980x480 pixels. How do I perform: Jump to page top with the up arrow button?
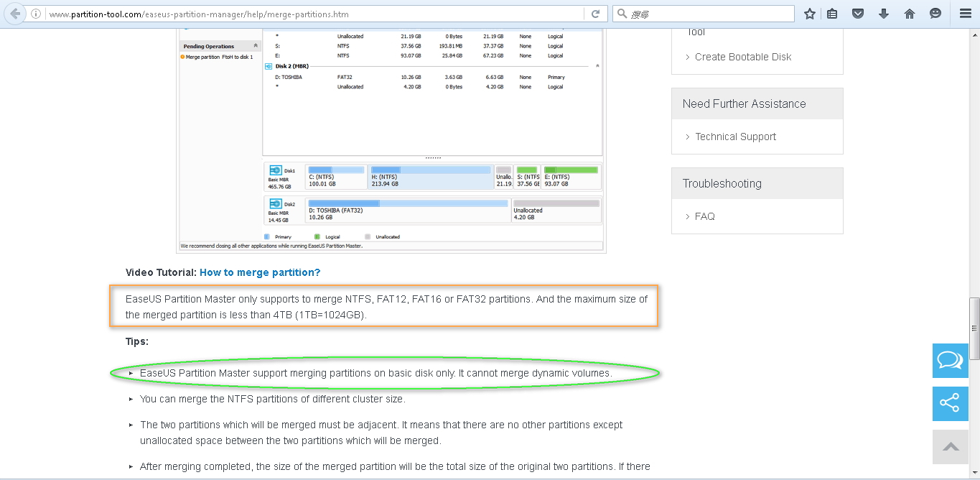pos(951,447)
